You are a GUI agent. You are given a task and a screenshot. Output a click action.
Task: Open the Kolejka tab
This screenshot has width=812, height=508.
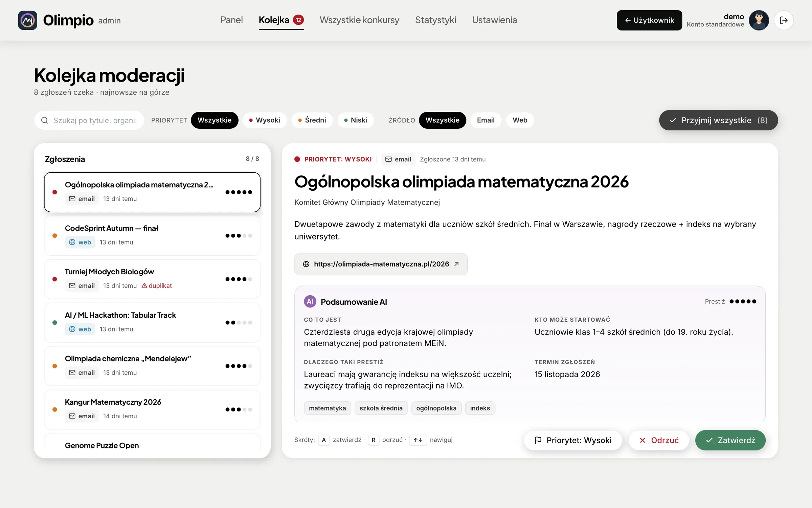click(x=281, y=20)
